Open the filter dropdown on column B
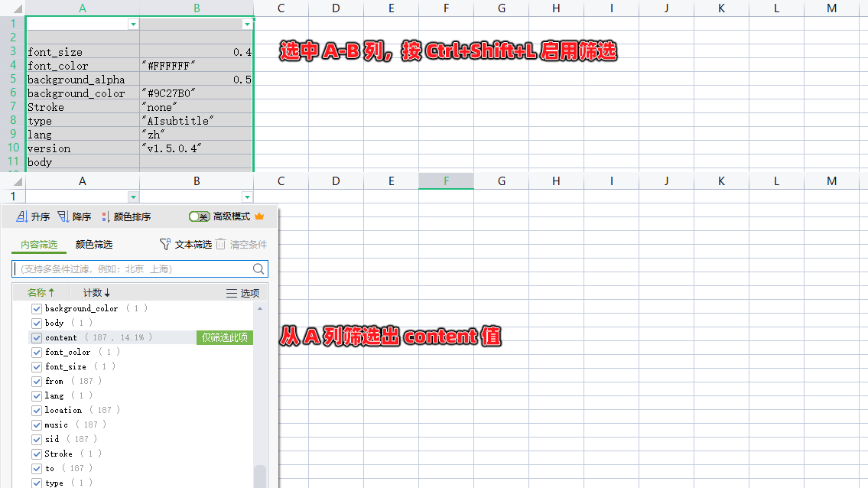Image resolution: width=868 pixels, height=488 pixels. [246, 24]
